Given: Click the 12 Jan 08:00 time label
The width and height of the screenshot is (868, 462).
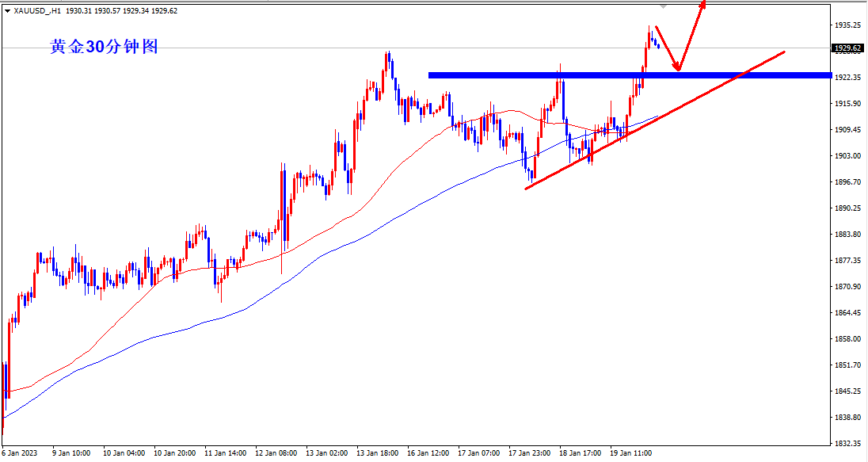Looking at the screenshot, I should (276, 453).
